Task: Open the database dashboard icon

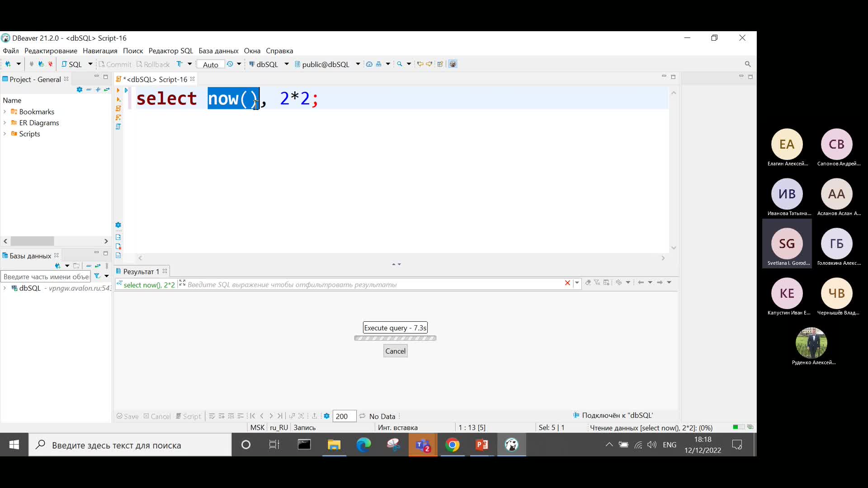Action: tap(369, 64)
